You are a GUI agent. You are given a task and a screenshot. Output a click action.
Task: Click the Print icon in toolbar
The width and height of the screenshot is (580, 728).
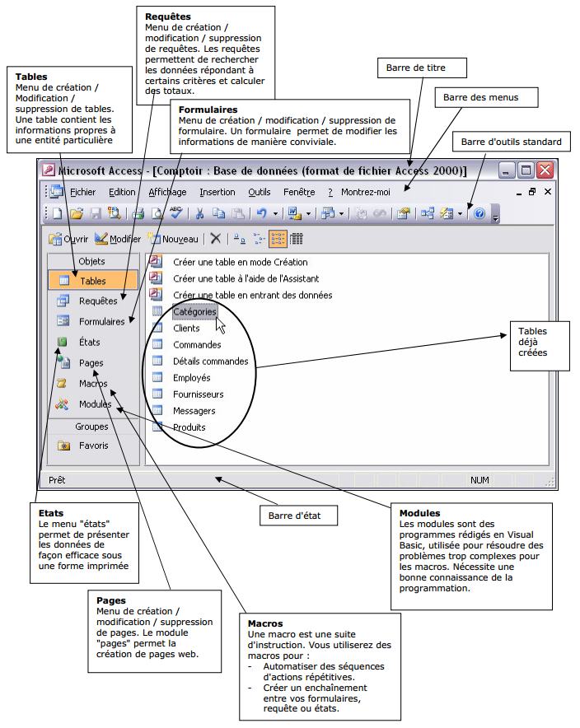(138, 213)
